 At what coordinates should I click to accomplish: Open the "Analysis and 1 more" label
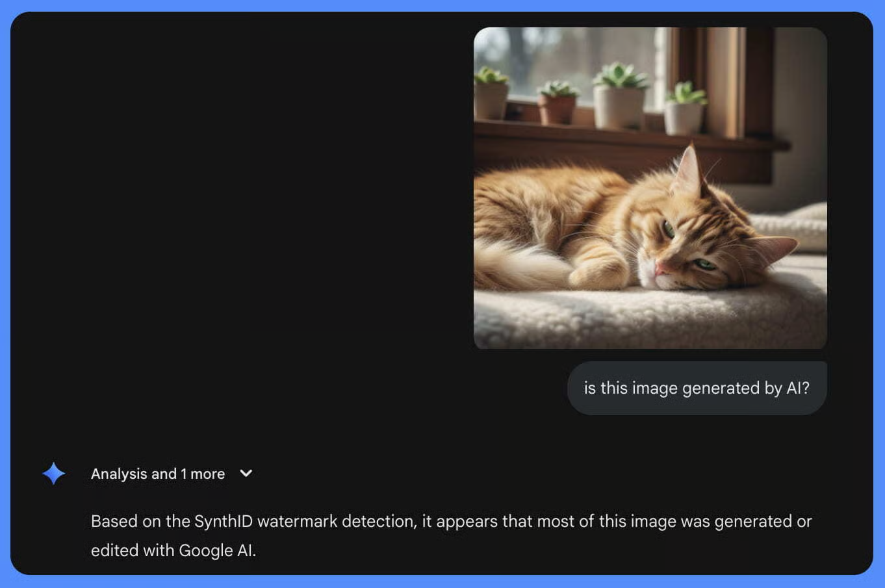(158, 474)
